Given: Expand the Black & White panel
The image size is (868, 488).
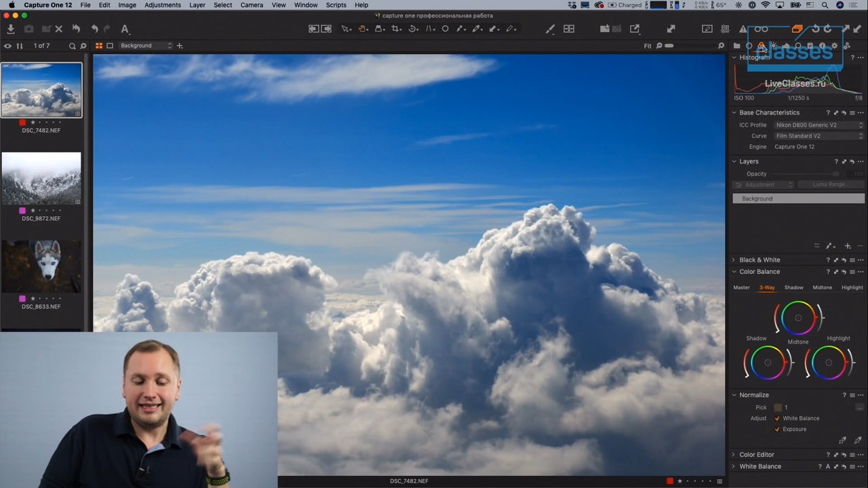Looking at the screenshot, I should (734, 260).
